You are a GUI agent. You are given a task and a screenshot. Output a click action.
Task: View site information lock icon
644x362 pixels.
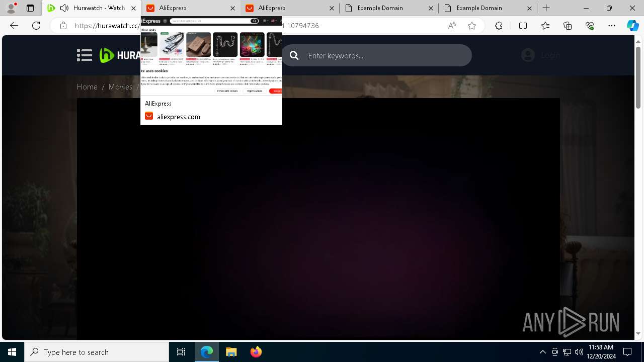click(x=63, y=26)
